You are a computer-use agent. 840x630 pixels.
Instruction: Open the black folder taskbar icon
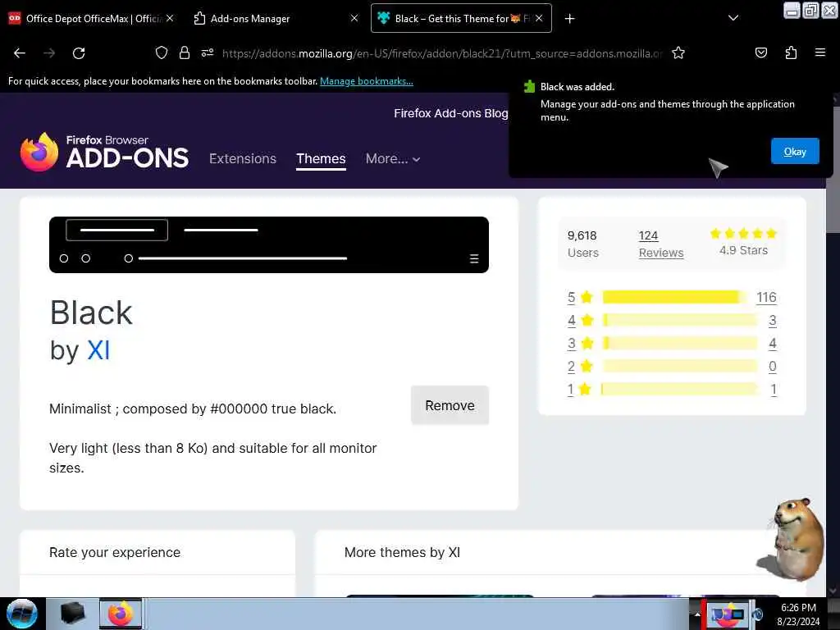(73, 614)
